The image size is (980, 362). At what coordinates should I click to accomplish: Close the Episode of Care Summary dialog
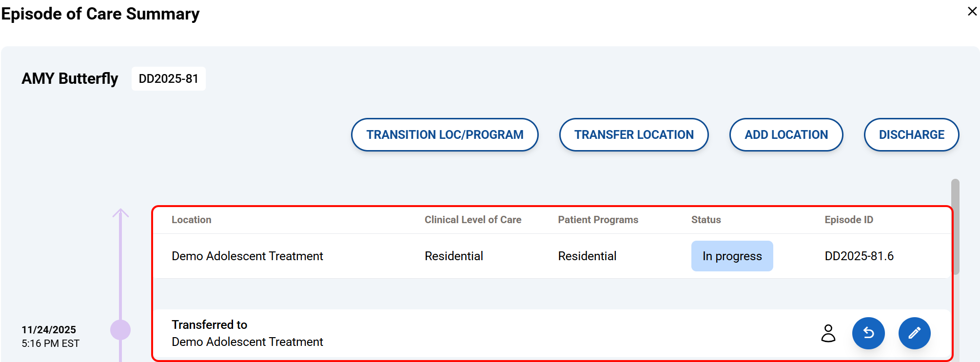click(x=972, y=11)
